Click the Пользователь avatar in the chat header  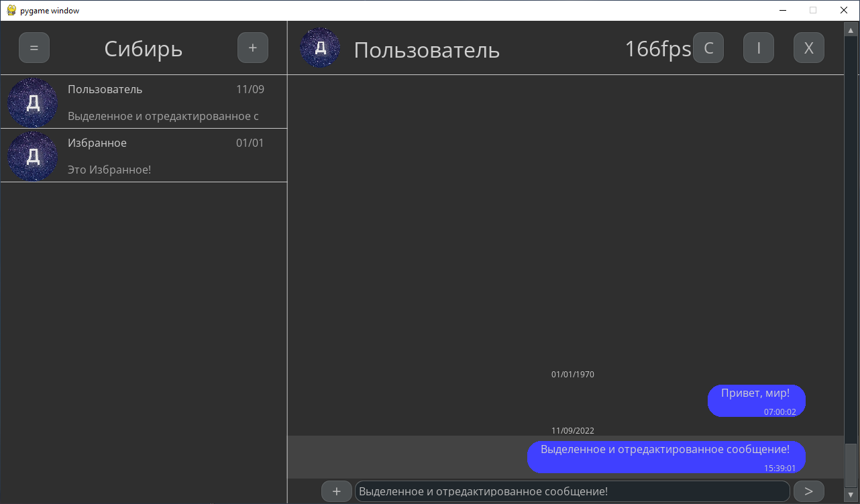[320, 48]
